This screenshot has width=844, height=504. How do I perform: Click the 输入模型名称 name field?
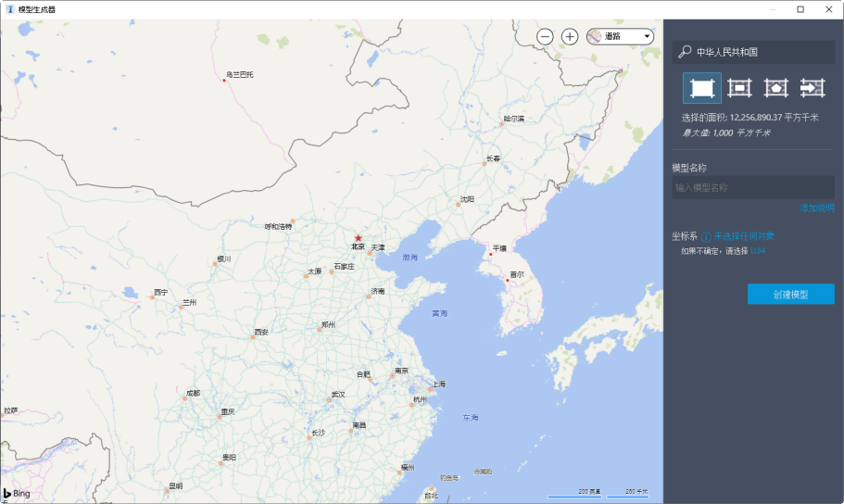click(x=753, y=187)
